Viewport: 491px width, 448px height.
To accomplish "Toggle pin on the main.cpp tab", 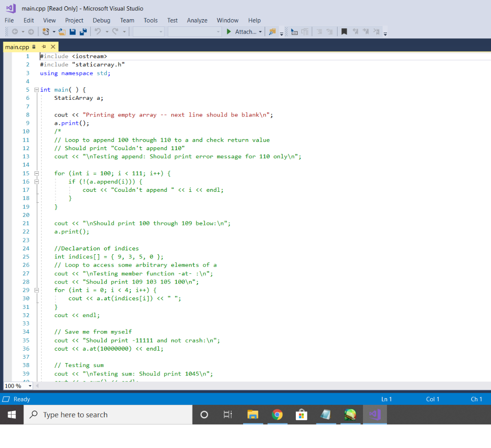I will pyautogui.click(x=44, y=47).
